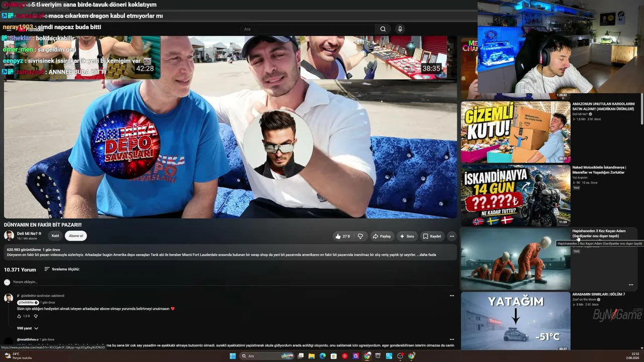Open the Soru ask button
The width and height of the screenshot is (644, 362).
tap(407, 236)
